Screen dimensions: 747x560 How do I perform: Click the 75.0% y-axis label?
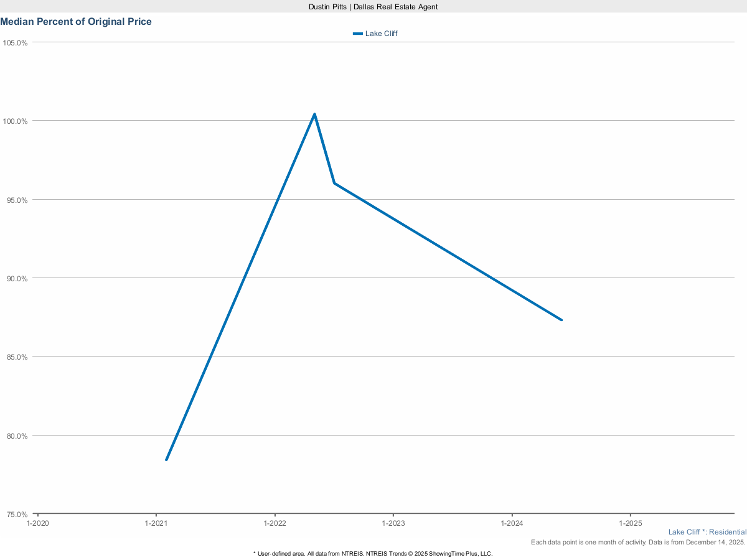click(x=16, y=515)
